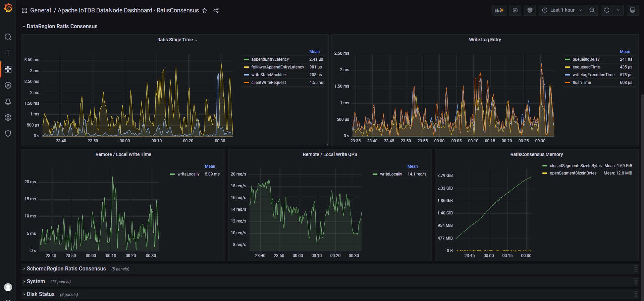
Task: Sort Remote / Local Write Time legend by Mean
Action: [210, 166]
